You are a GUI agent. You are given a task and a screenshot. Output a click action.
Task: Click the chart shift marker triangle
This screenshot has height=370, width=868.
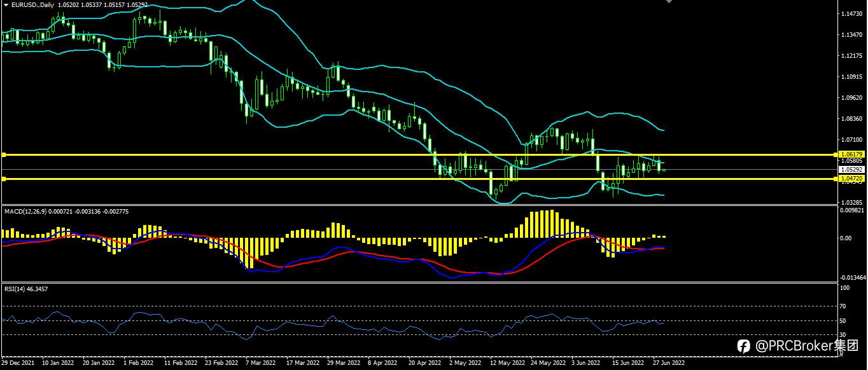(x=669, y=2)
